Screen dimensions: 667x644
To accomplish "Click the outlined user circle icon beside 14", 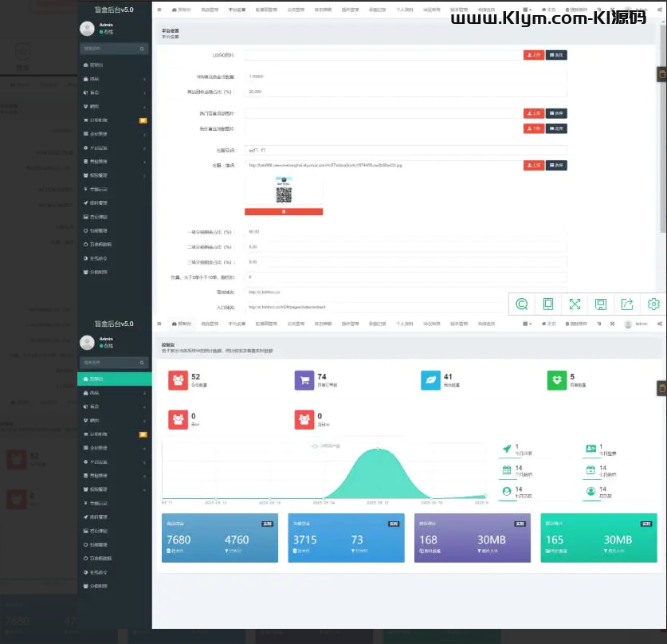I will [x=507, y=491].
